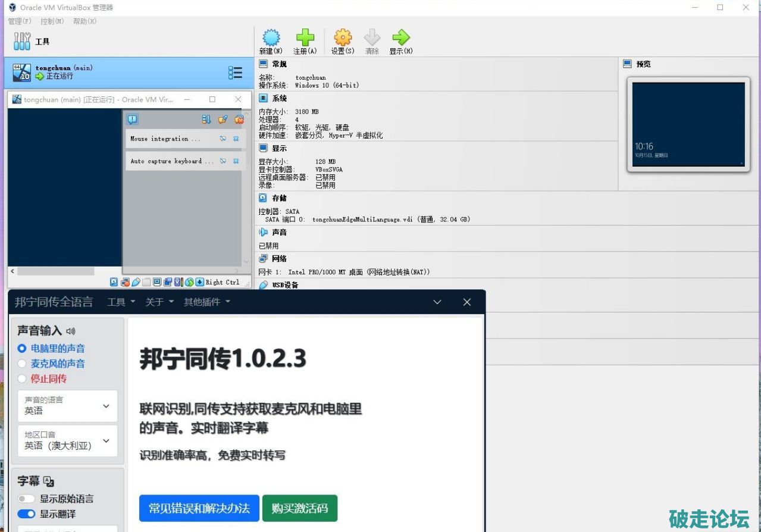Select 麦克风的声音 radio button
Screen dimensions: 761x532
[x=22, y=364]
